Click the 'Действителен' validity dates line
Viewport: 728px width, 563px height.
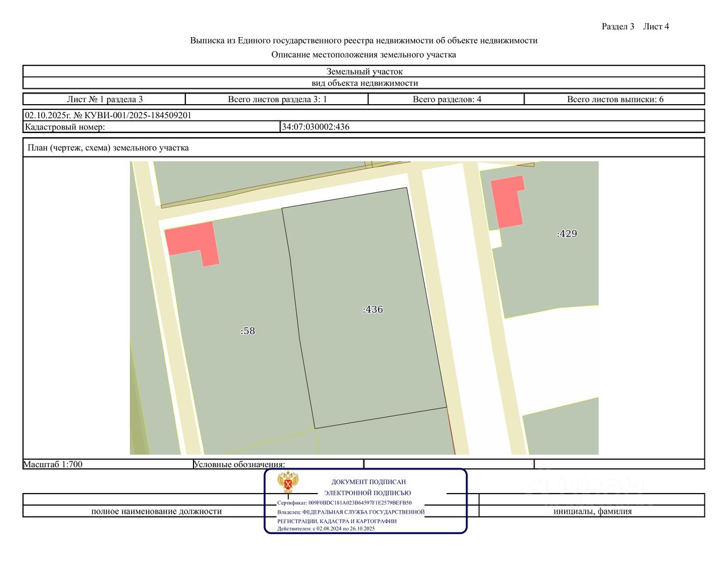pos(326,529)
